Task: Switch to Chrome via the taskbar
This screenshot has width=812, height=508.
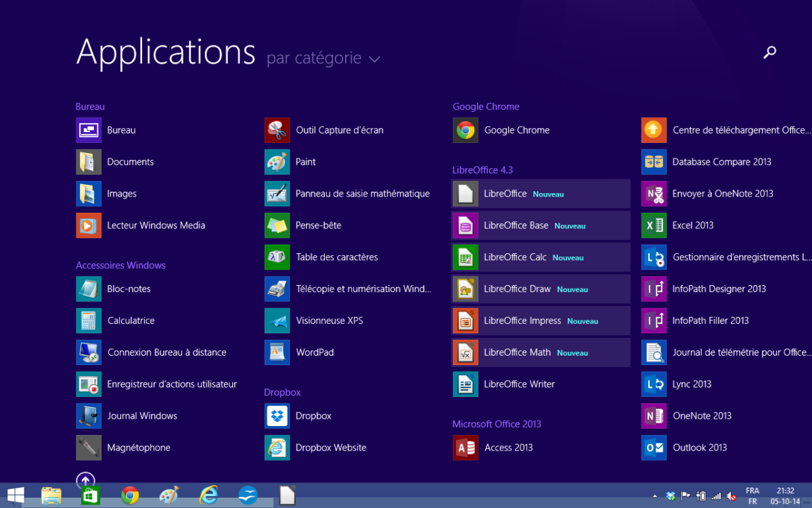Action: [130, 496]
